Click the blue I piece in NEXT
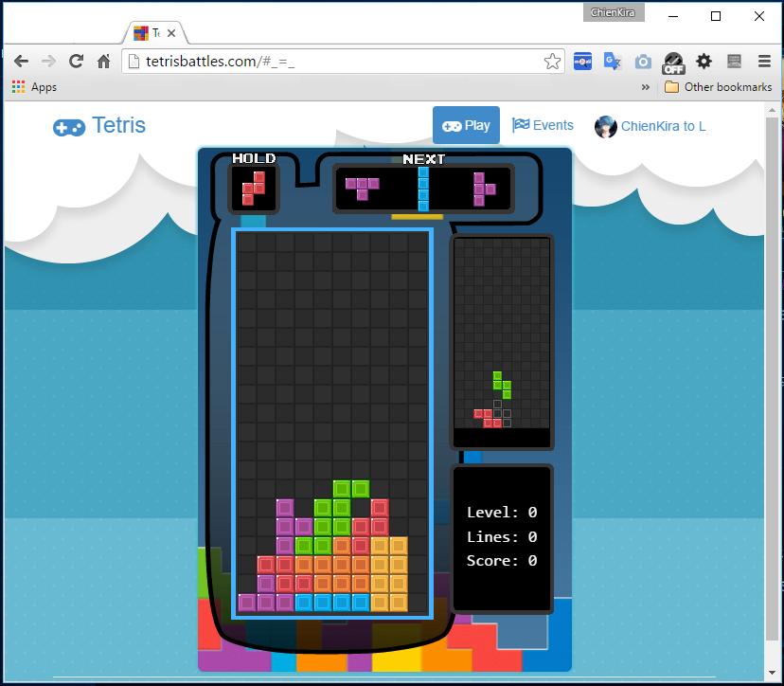This screenshot has height=686, width=784. [423, 190]
